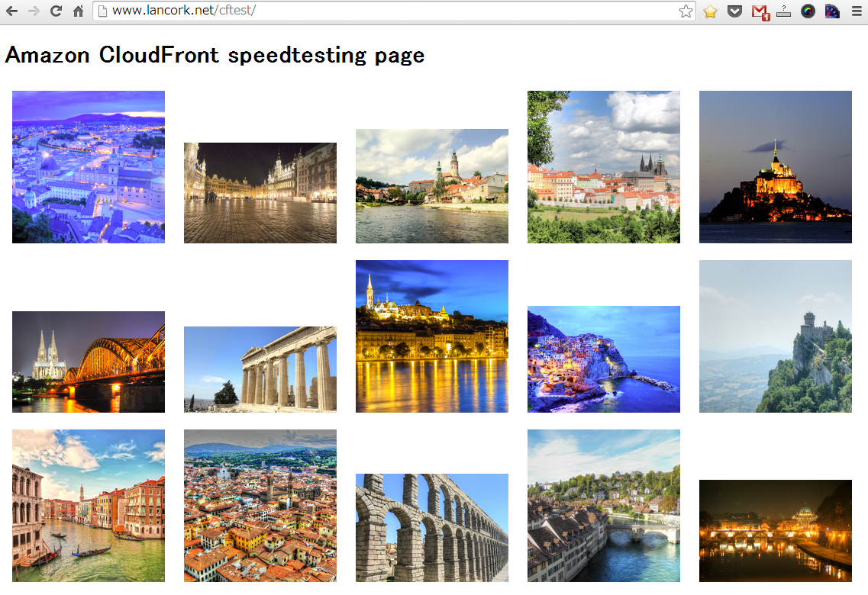Open the red-roofed city with cathedral photo
The height and width of the screenshot is (595, 868).
[x=603, y=167]
